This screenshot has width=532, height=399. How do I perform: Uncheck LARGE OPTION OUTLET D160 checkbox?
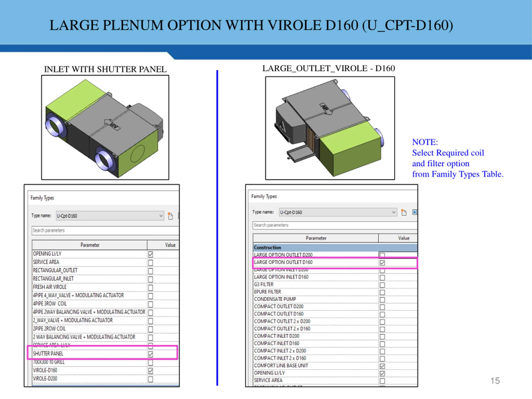click(x=382, y=263)
